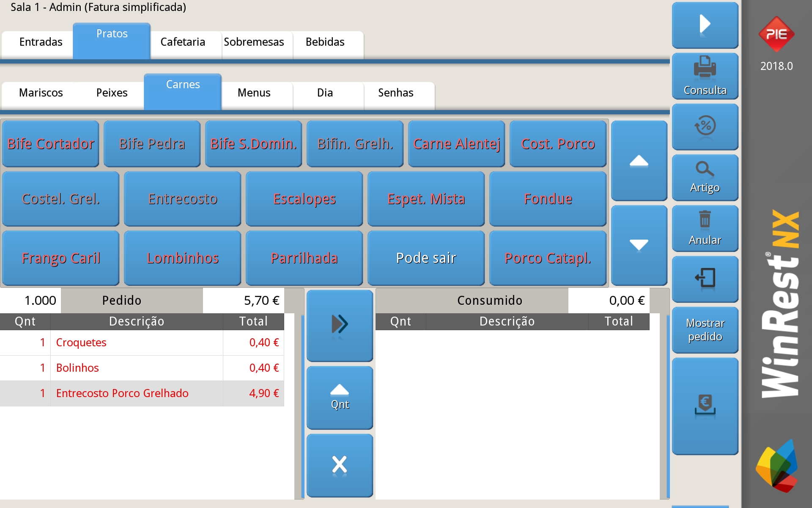Viewport: 812px width, 508px height.
Task: Click the double chevron transfer button
Action: pyautogui.click(x=340, y=325)
